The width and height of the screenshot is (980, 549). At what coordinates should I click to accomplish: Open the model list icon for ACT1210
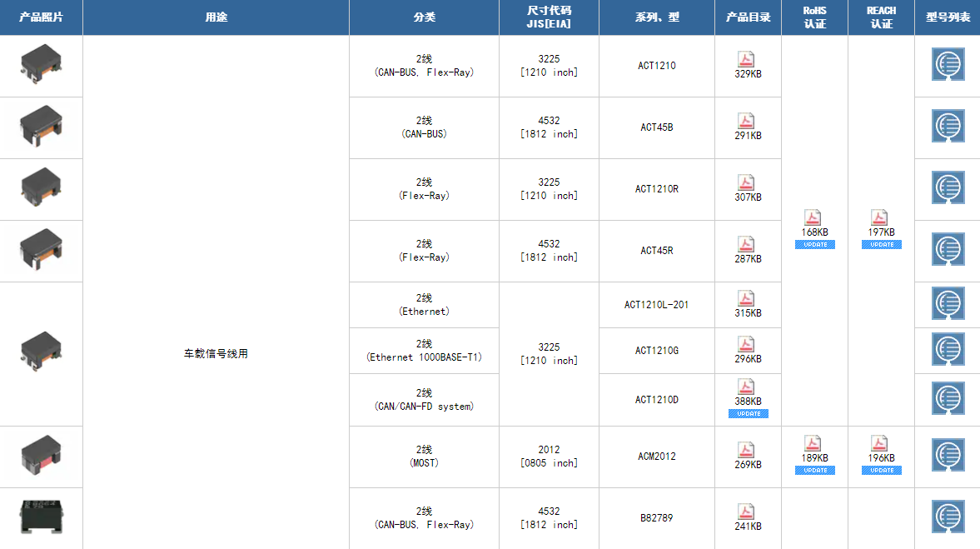[x=948, y=65]
